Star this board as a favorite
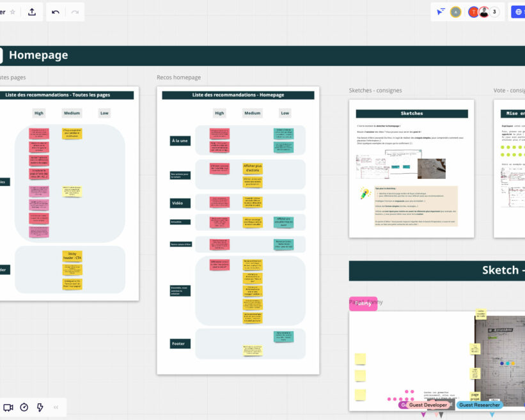525x420 pixels. [13, 12]
